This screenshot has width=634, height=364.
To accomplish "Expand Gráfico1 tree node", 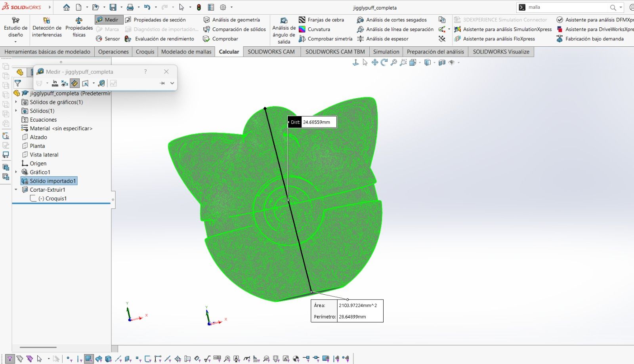I will click(x=16, y=172).
